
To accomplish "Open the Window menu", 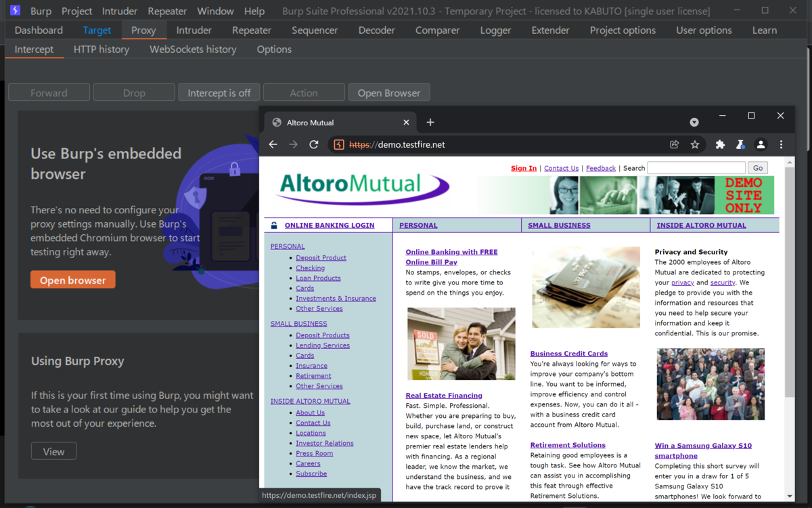I will (x=215, y=11).
